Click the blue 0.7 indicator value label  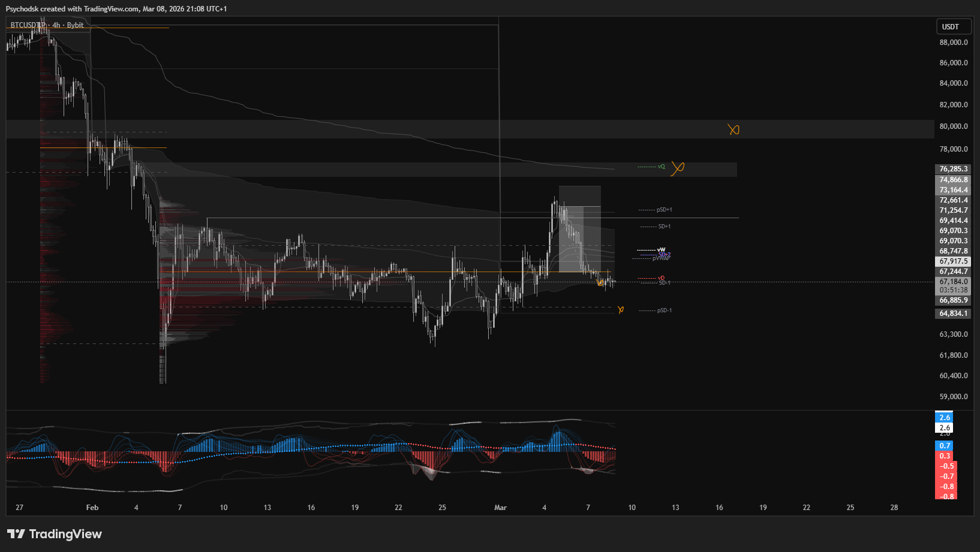(945, 446)
